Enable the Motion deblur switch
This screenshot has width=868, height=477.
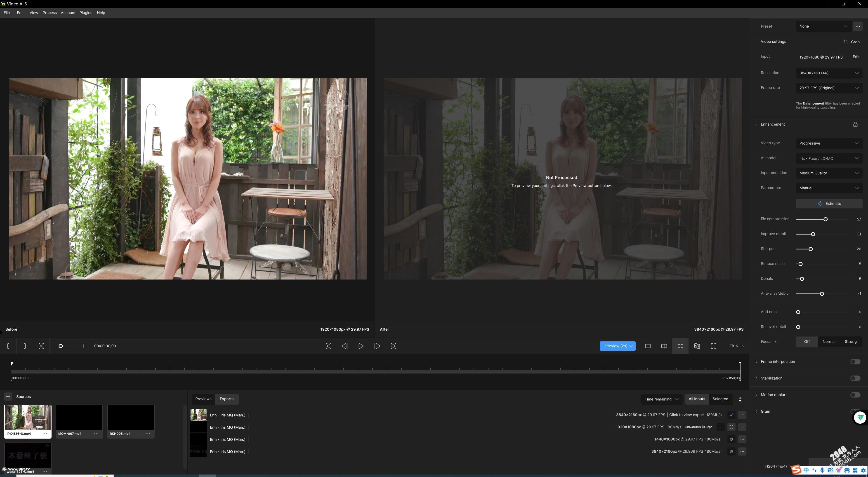[x=855, y=395]
